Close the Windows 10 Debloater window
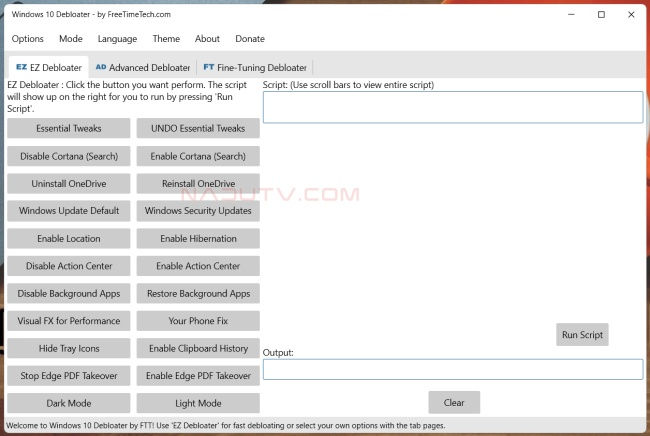 click(631, 15)
